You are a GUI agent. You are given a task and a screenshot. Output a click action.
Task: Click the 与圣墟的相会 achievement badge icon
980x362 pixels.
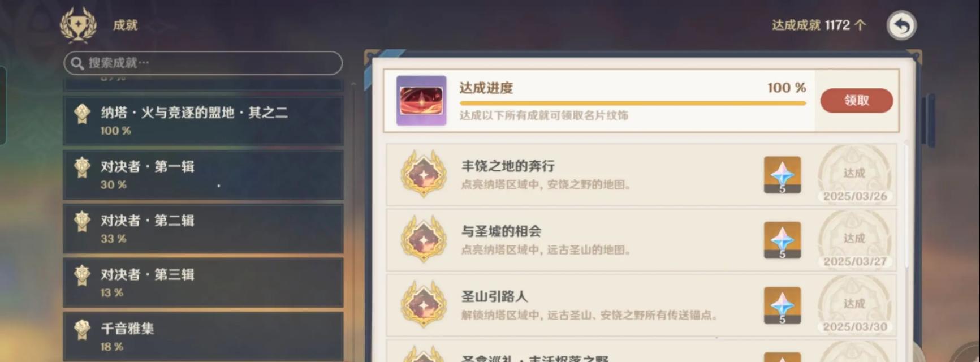tap(424, 240)
